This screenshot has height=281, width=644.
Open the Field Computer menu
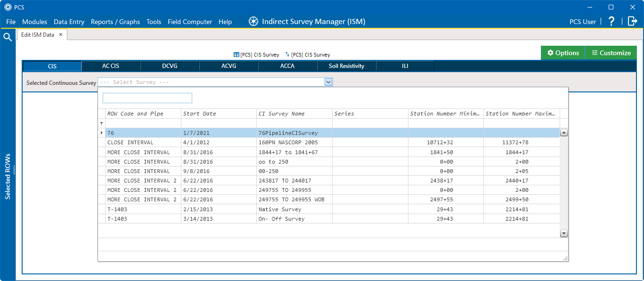click(x=190, y=22)
